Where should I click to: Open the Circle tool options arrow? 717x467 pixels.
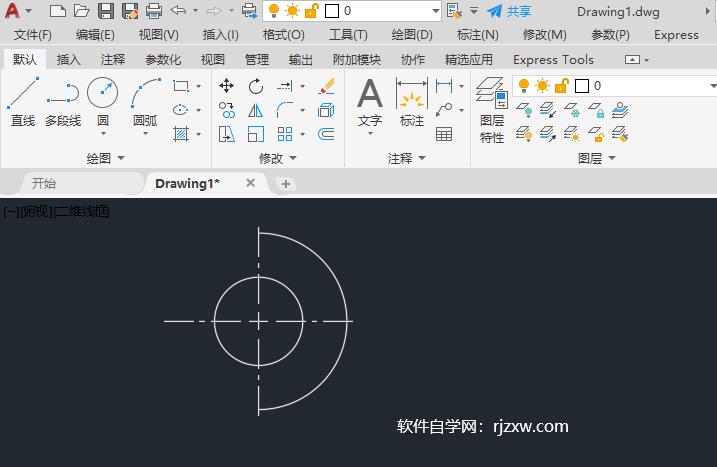coord(103,134)
